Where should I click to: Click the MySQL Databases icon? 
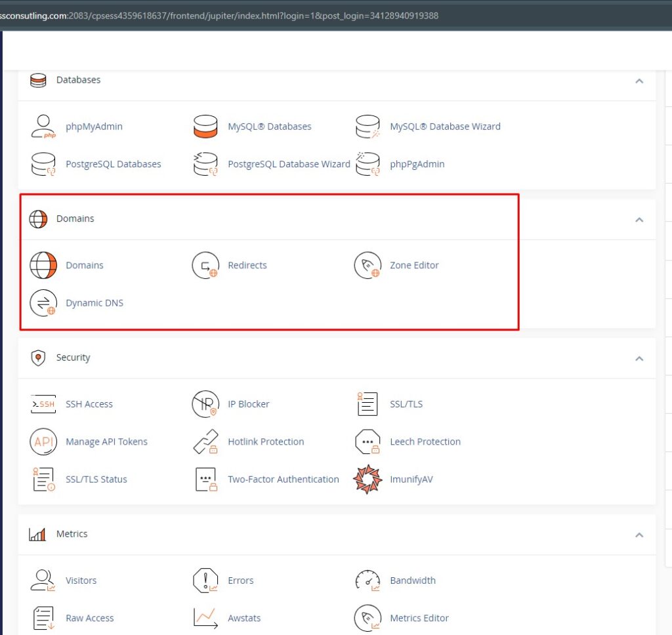[205, 127]
